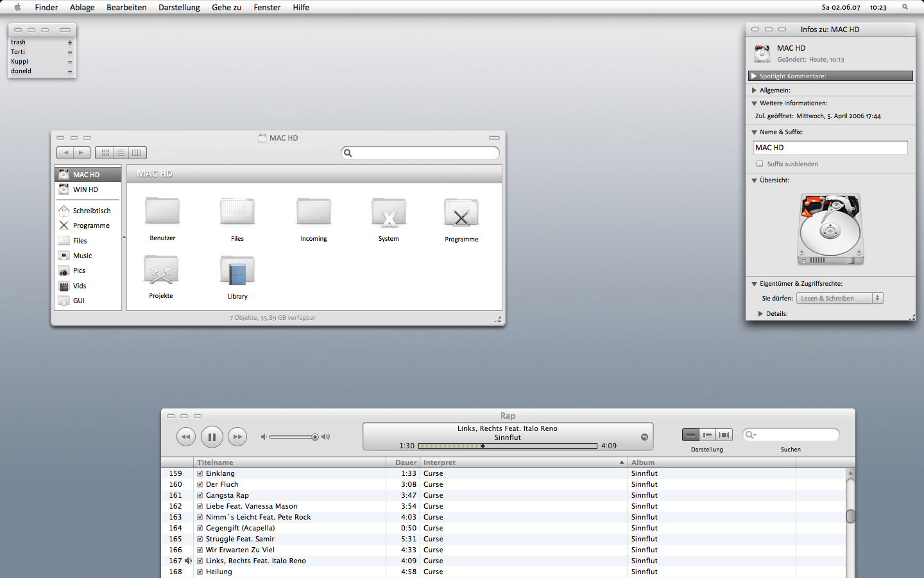The width and height of the screenshot is (924, 578).
Task: Switch Finder to column view
Action: click(137, 153)
